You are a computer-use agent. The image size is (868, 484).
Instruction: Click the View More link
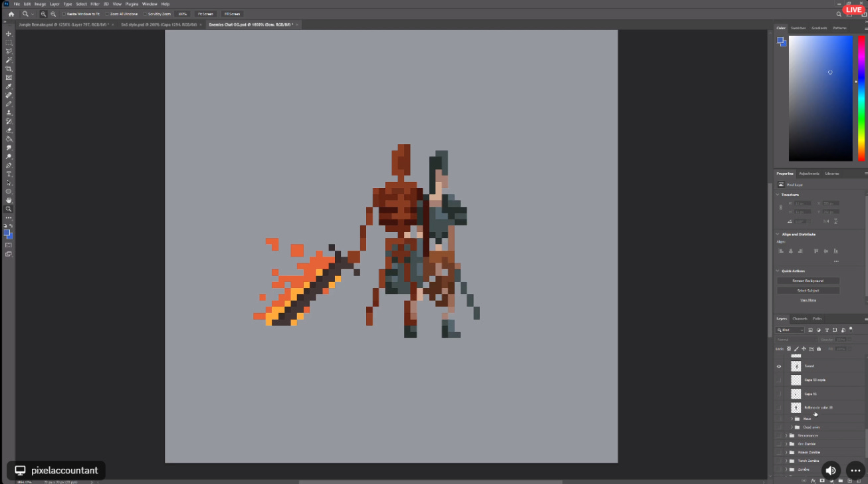pos(808,301)
